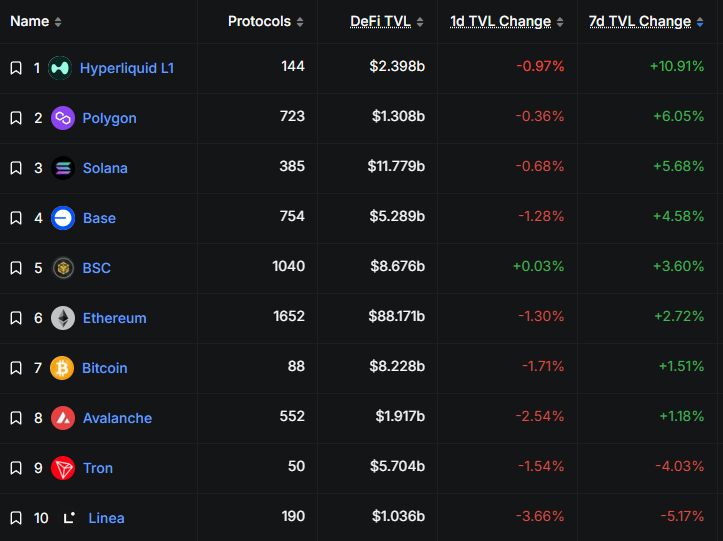Toggle bookmark for Tron chain
Viewport: 723px width, 541px height.
pos(16,468)
